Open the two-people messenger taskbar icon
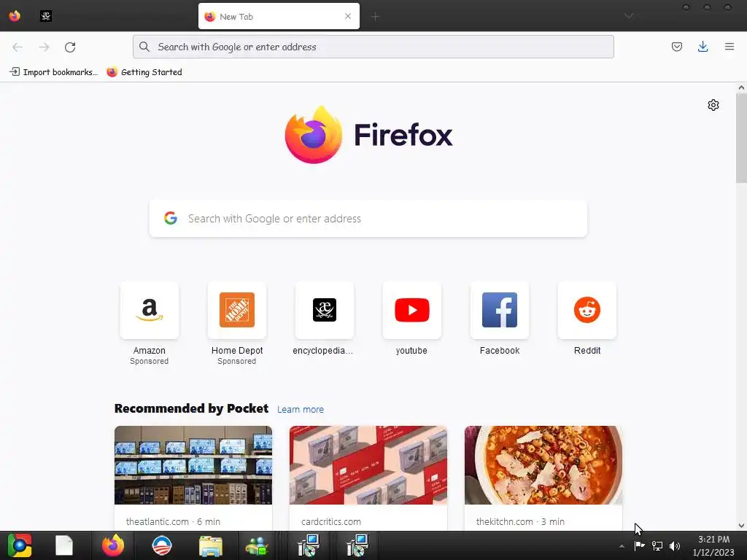 [x=258, y=546]
